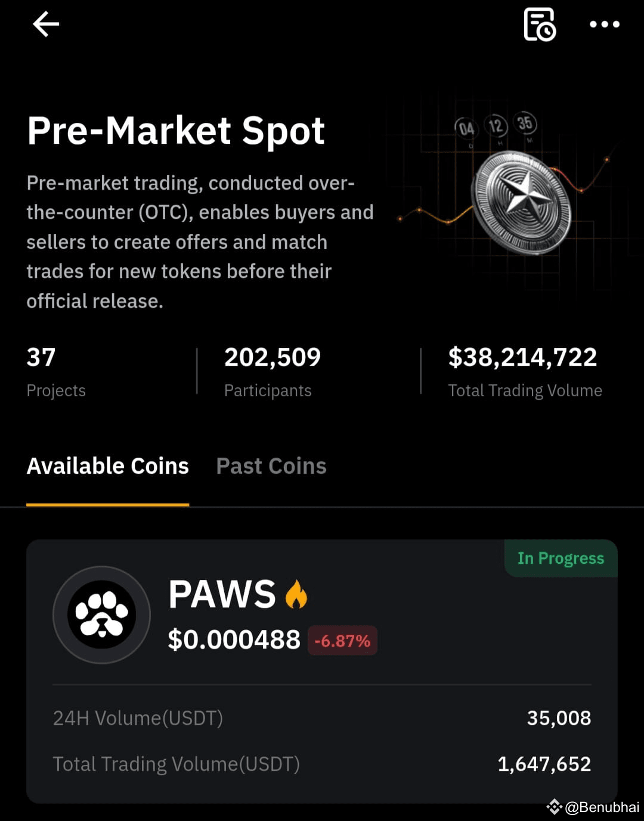
Task: Switch to the Past Coins tab
Action: pos(271,466)
